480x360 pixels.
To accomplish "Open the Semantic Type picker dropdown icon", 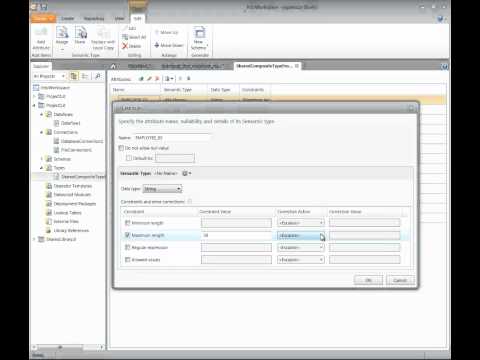I will tap(186, 173).
